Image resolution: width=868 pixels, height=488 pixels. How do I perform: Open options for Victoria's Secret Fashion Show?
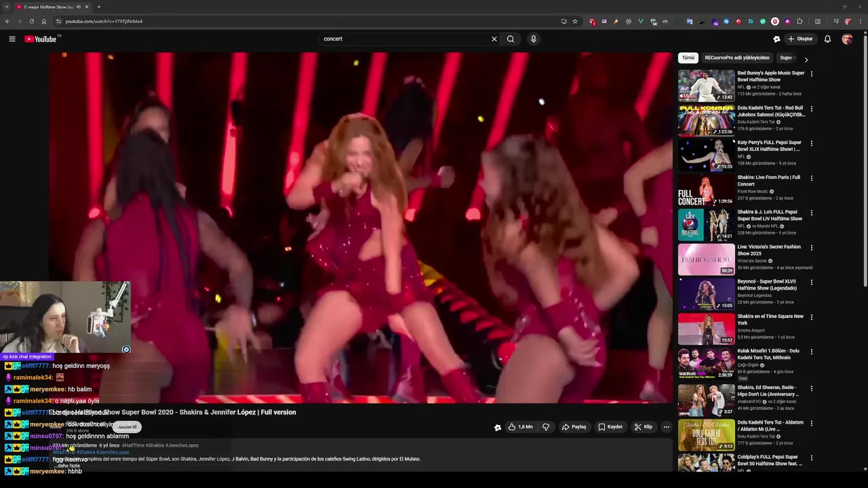pyautogui.click(x=811, y=248)
